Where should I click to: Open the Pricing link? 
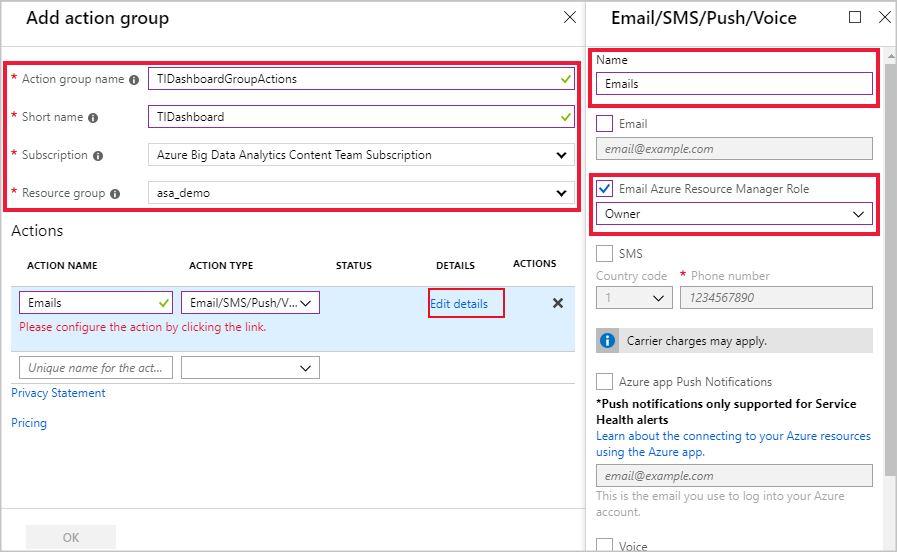(x=29, y=423)
